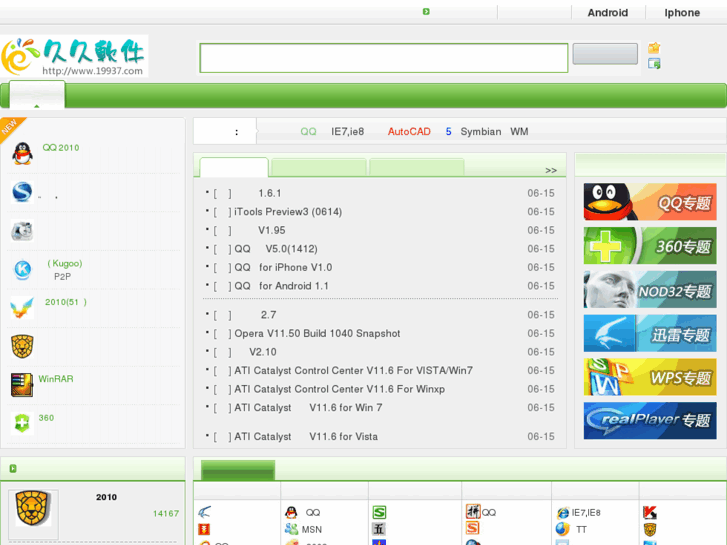The image size is (727, 545).
Task: Click the gray search button
Action: click(x=605, y=54)
